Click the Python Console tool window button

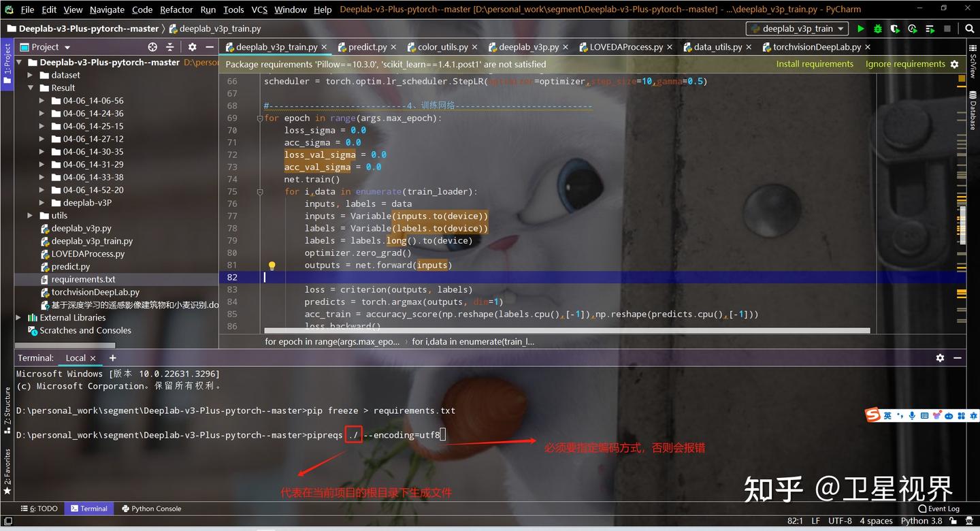point(151,509)
